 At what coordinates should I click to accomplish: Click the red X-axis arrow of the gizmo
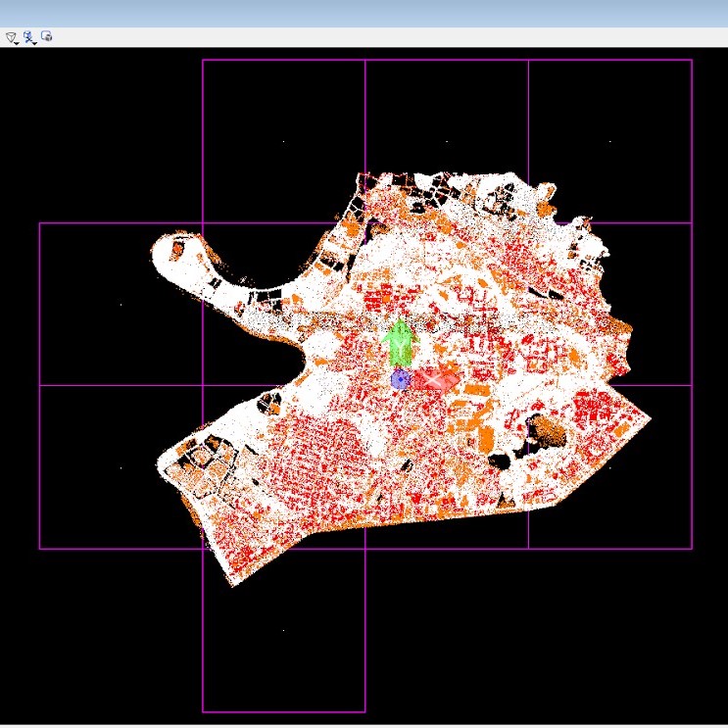point(436,379)
